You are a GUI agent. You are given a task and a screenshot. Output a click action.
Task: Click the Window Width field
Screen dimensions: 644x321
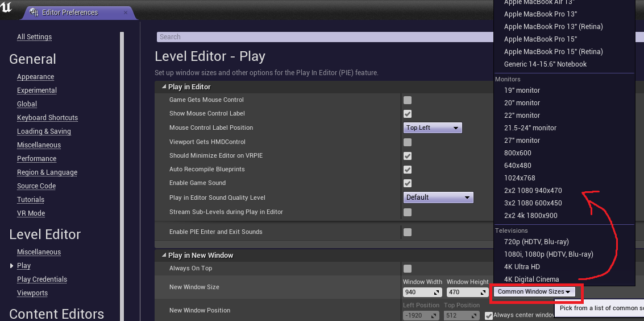tap(422, 292)
